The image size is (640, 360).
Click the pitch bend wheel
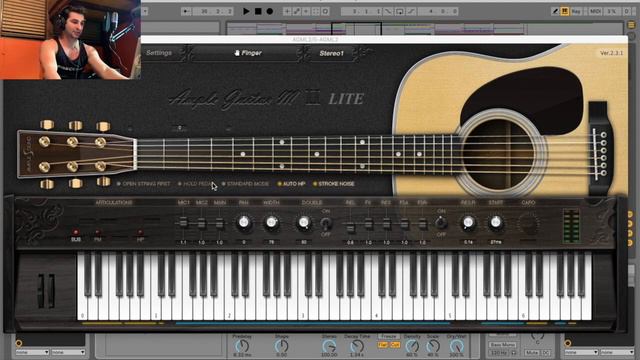(41, 291)
